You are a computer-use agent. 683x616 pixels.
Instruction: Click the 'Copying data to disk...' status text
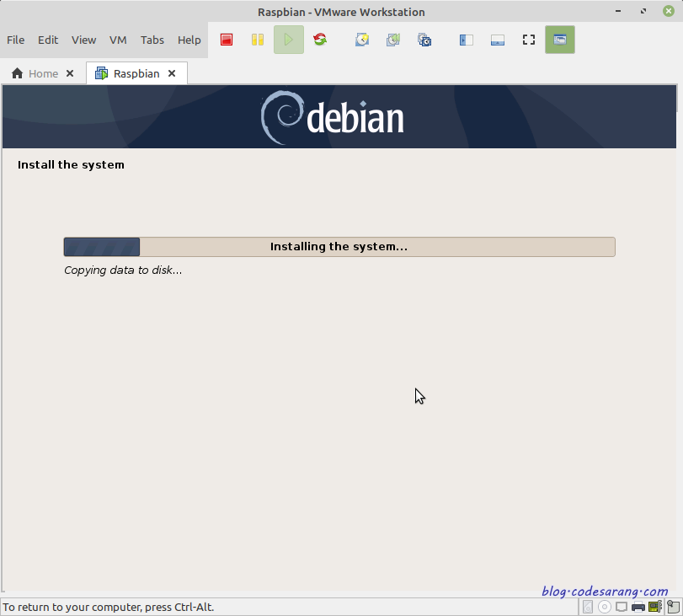click(123, 271)
